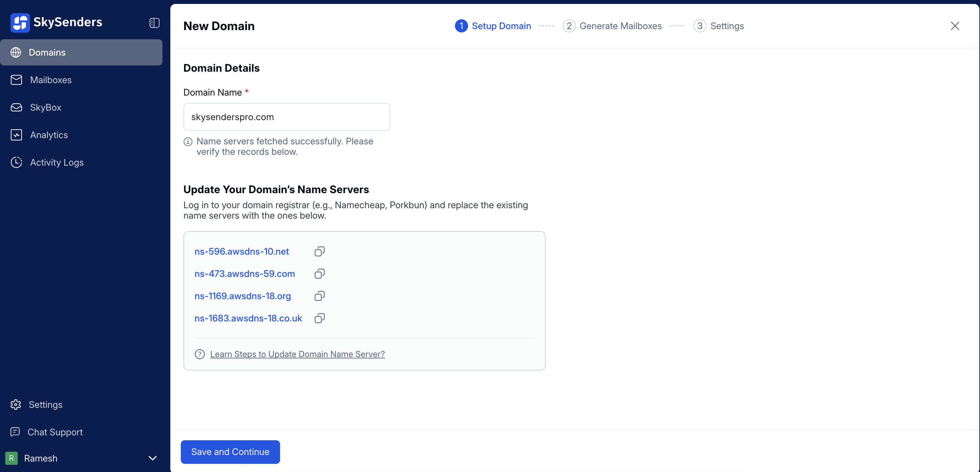Click the Domain Name input field

pyautogui.click(x=287, y=117)
